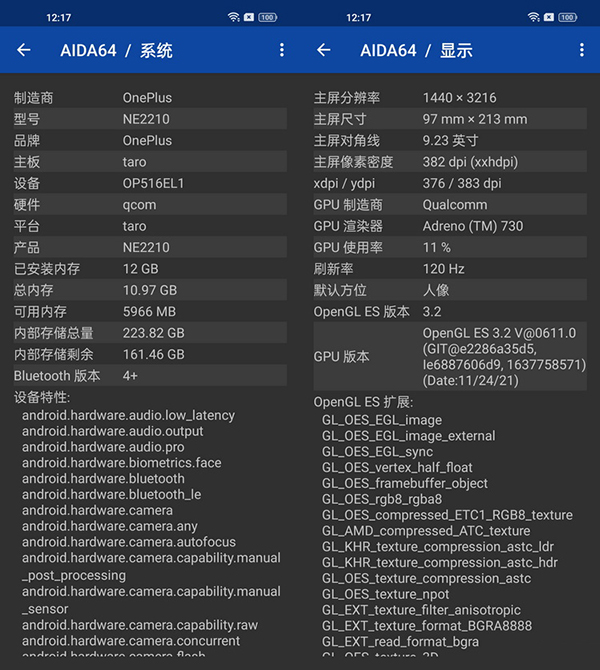
Task: Tap the back arrow on the 系统 screen
Action: click(24, 50)
